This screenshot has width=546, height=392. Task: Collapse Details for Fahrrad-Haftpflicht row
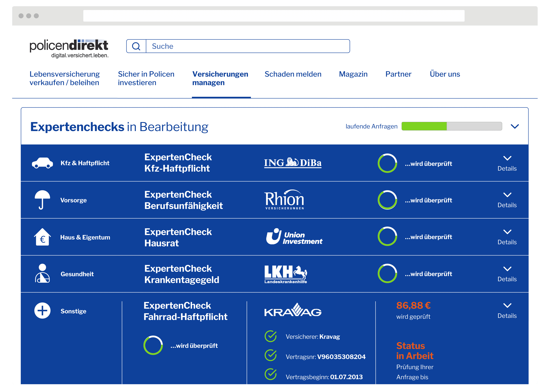coord(507,311)
